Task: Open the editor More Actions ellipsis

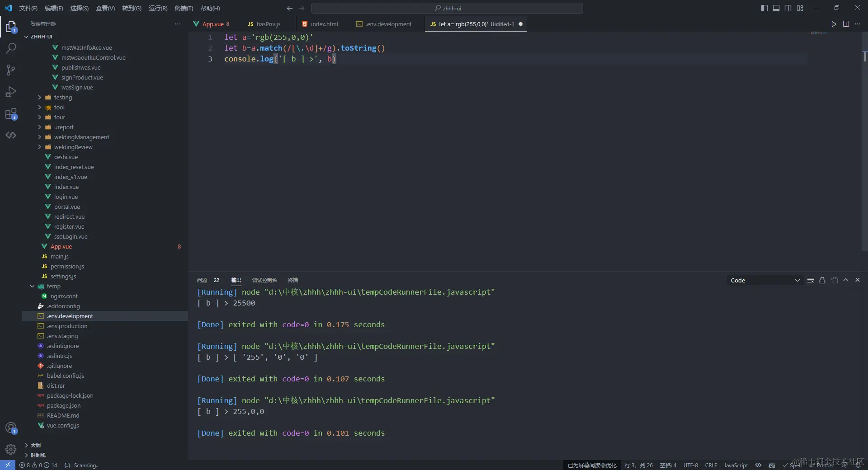Action: [x=858, y=24]
